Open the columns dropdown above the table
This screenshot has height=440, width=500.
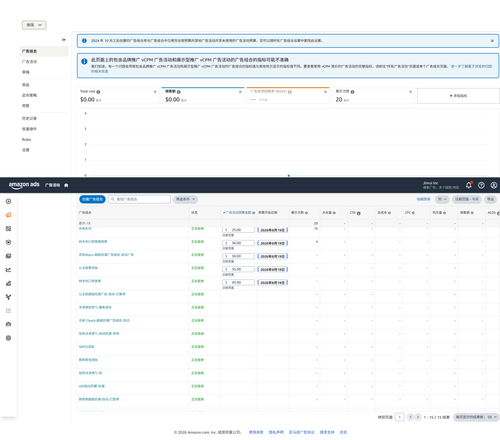442,199
